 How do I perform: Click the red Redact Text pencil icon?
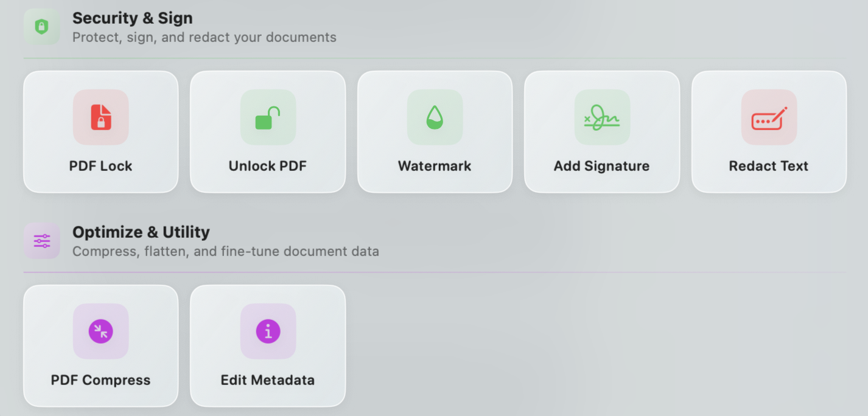point(769,118)
